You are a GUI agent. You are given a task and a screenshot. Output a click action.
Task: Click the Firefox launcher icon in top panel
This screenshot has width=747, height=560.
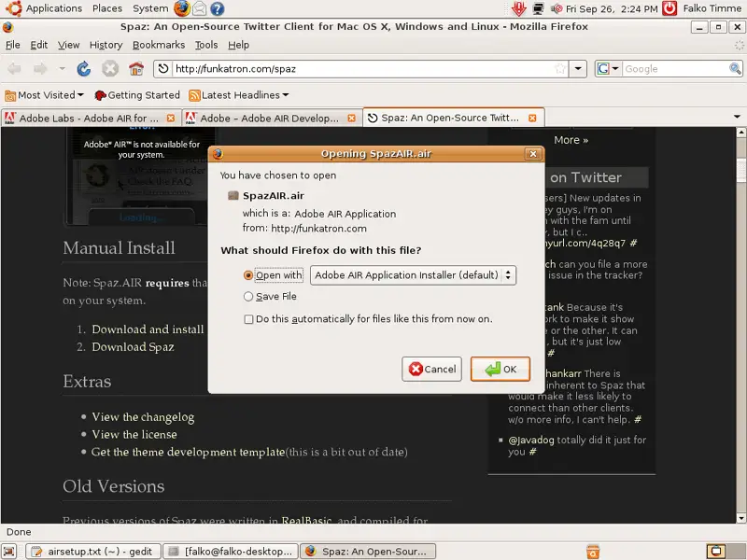pyautogui.click(x=181, y=8)
